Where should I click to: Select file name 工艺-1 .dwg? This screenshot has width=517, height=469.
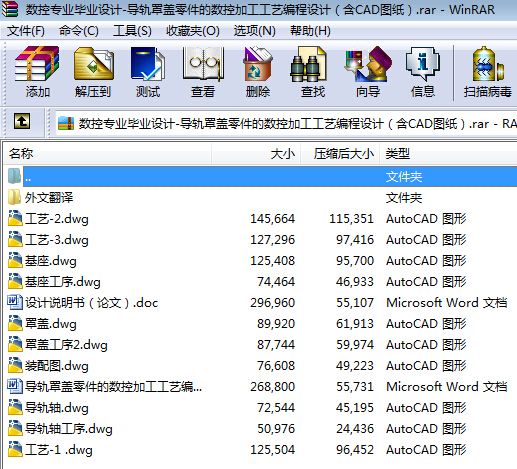point(59,450)
